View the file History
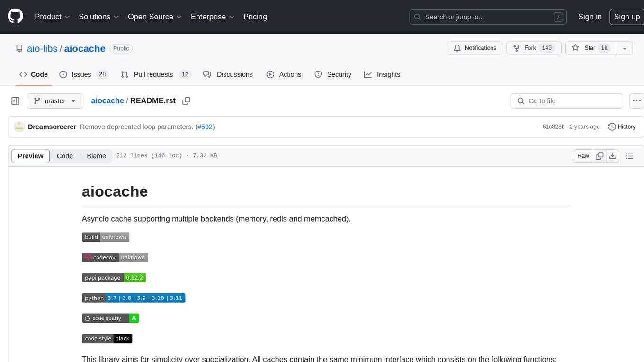The width and height of the screenshot is (644, 362). pos(622,127)
